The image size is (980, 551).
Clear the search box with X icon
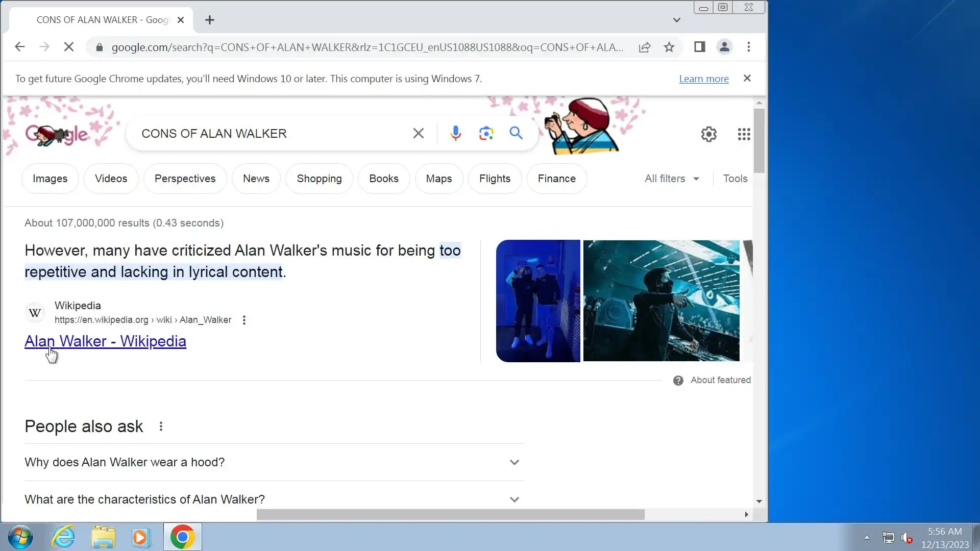(x=418, y=133)
